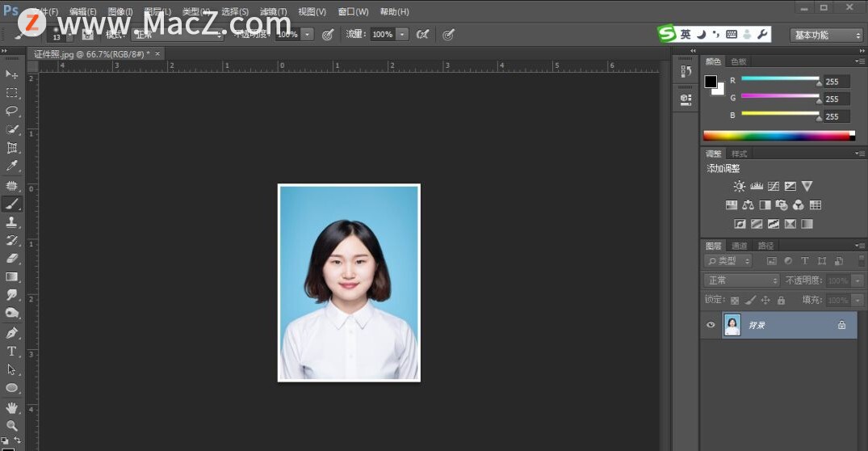Add a Curves adjustment layer
Viewport: 868px width, 451px height.
774,186
